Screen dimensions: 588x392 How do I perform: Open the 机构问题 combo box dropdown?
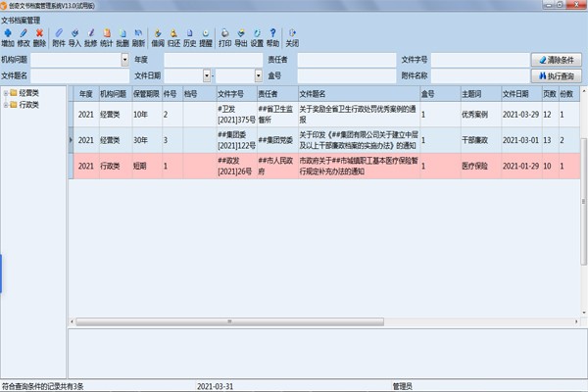click(x=124, y=60)
